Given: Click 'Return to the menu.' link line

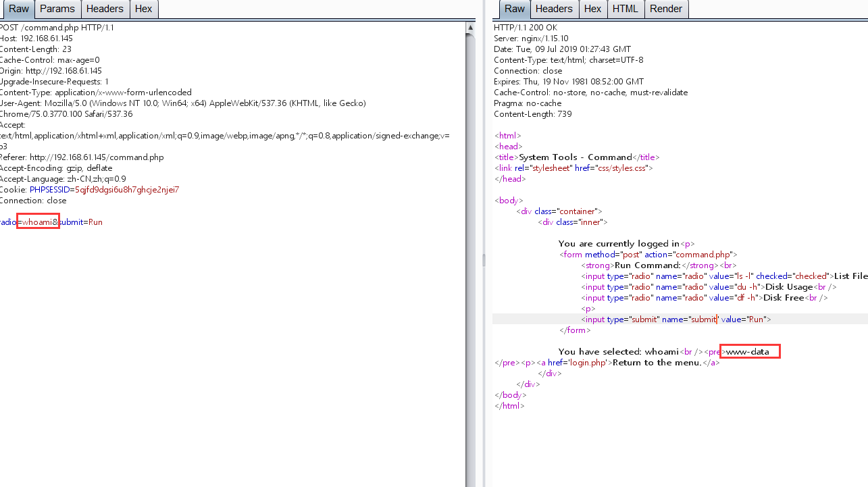Looking at the screenshot, I should [x=621, y=363].
